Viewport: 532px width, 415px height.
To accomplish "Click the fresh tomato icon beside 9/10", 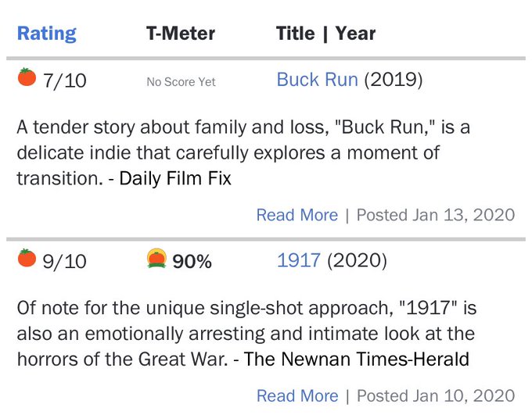I will point(27,258).
